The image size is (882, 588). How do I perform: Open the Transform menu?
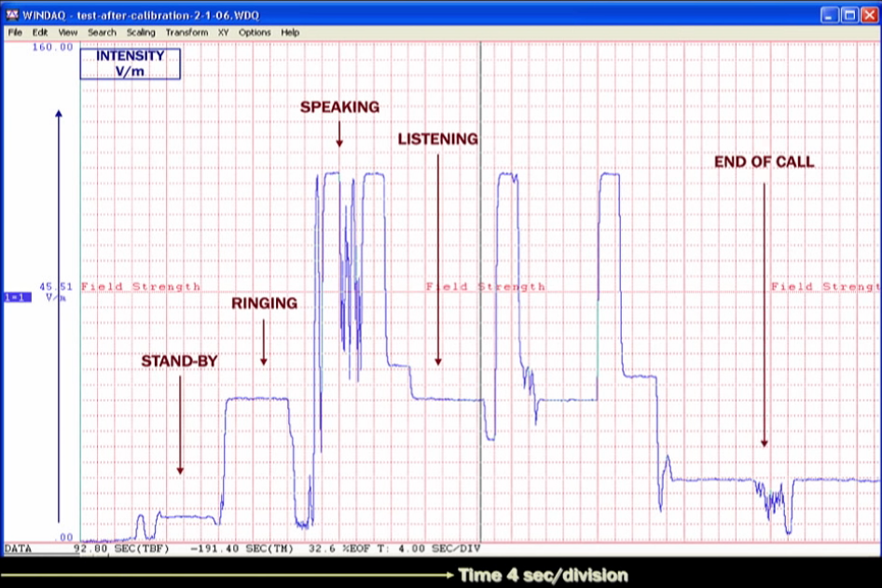coord(186,33)
